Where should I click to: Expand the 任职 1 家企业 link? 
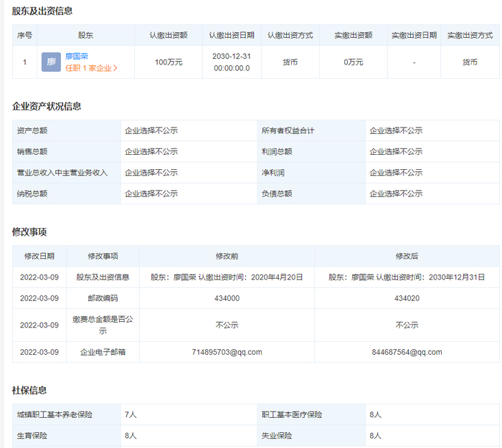click(91, 68)
